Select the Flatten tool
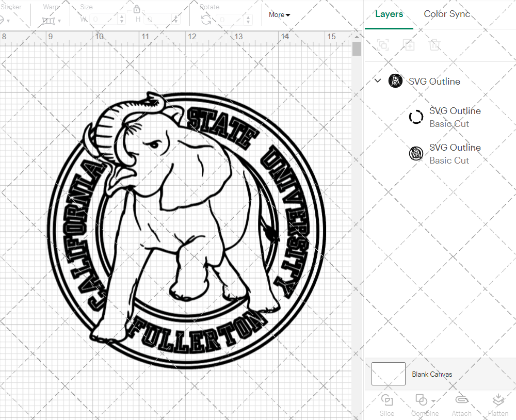The height and width of the screenshot is (420, 516). pyautogui.click(x=498, y=405)
